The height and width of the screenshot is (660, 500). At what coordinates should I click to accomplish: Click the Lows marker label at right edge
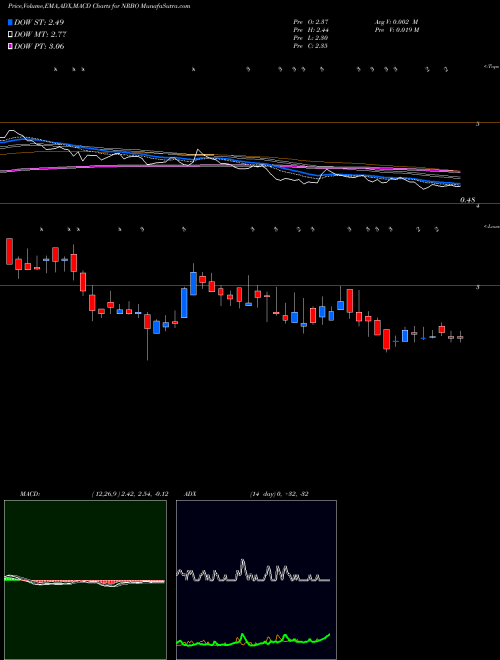tap(491, 226)
